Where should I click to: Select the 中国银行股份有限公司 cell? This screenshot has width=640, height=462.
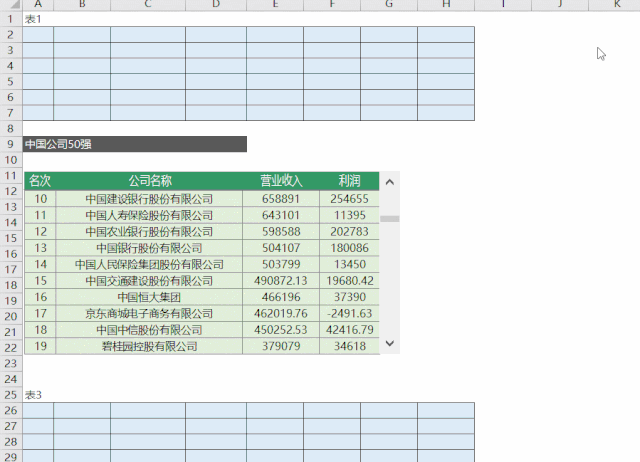(149, 248)
